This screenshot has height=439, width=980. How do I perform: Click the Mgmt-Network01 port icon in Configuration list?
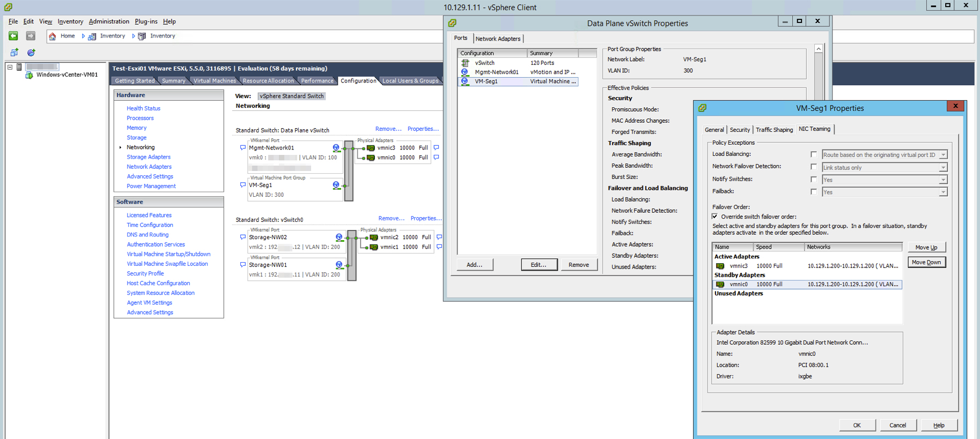[x=465, y=72]
